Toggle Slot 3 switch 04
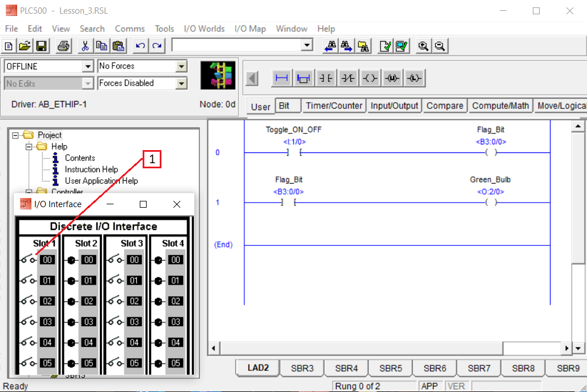The height and width of the screenshot is (392, 587). click(115, 341)
